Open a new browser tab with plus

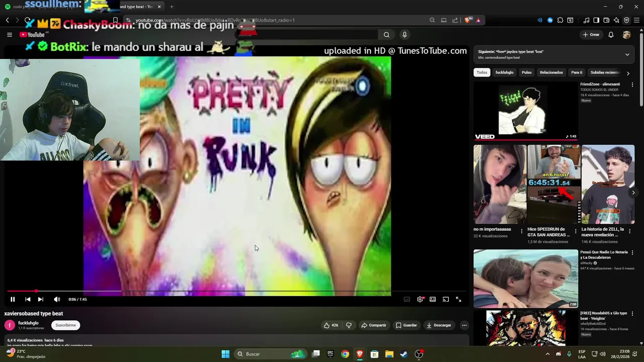[172, 7]
